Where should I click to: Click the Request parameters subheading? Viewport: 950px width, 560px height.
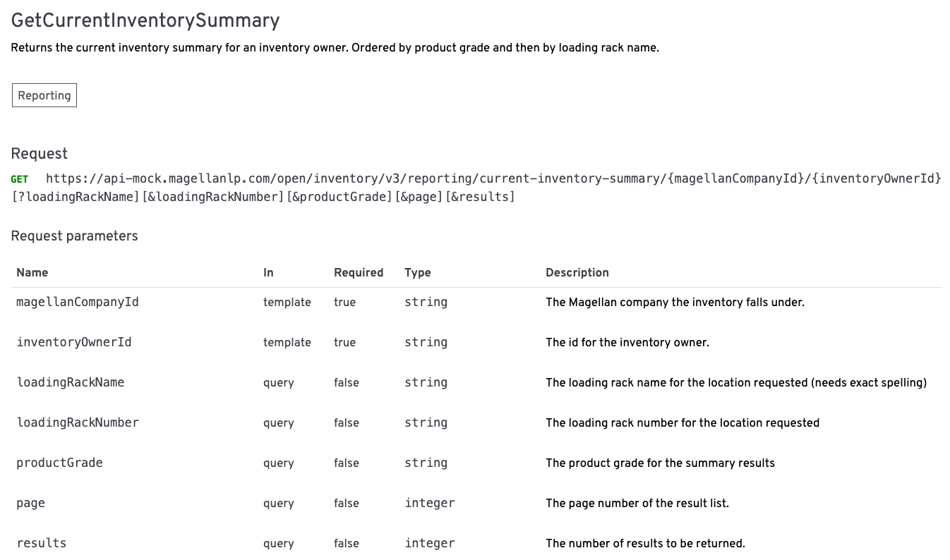[75, 236]
